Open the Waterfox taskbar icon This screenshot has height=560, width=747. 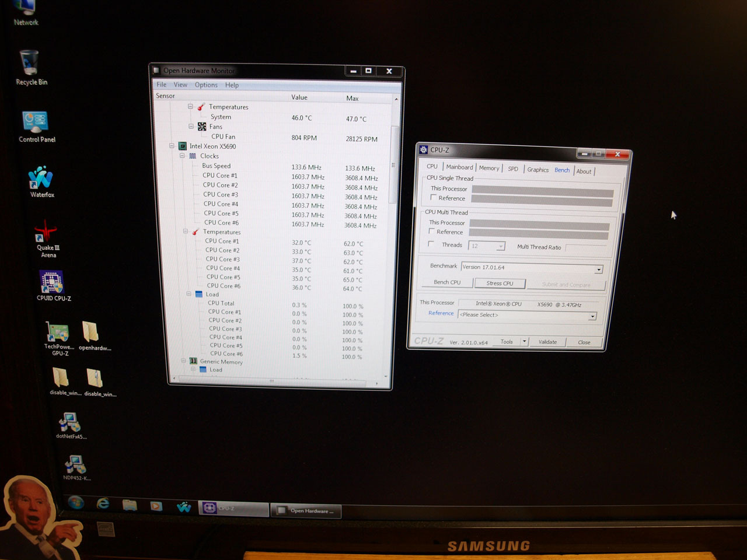[x=184, y=507]
